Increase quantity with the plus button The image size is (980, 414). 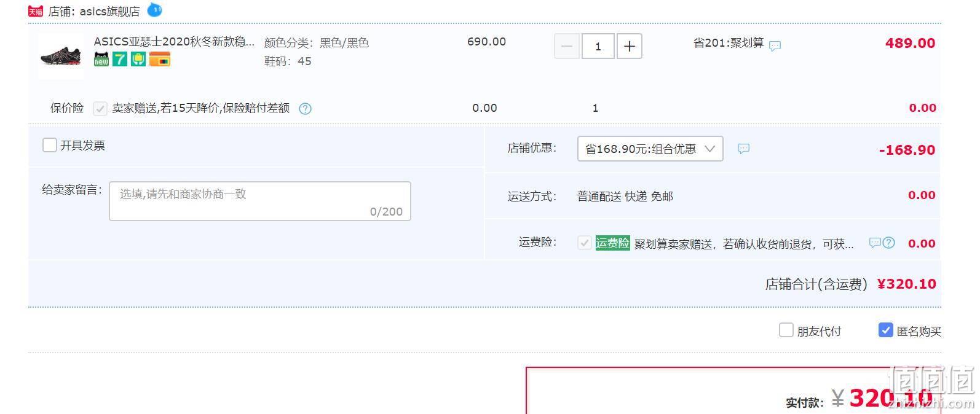click(630, 46)
